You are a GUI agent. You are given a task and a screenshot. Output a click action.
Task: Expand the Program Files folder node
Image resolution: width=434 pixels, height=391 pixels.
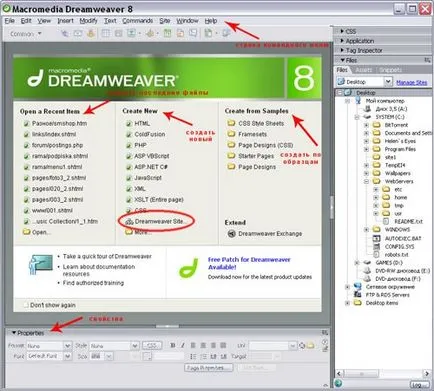point(366,149)
